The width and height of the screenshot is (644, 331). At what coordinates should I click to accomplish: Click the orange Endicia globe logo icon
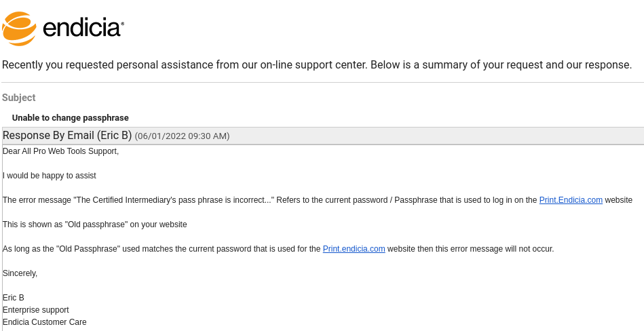click(x=19, y=28)
